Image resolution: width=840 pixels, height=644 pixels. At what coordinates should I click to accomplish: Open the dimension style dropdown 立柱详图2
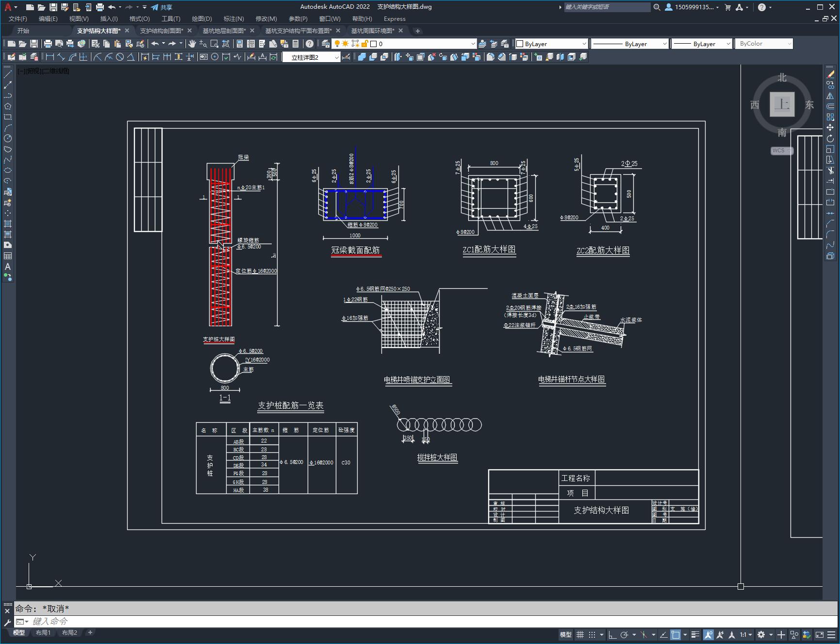pyautogui.click(x=312, y=57)
